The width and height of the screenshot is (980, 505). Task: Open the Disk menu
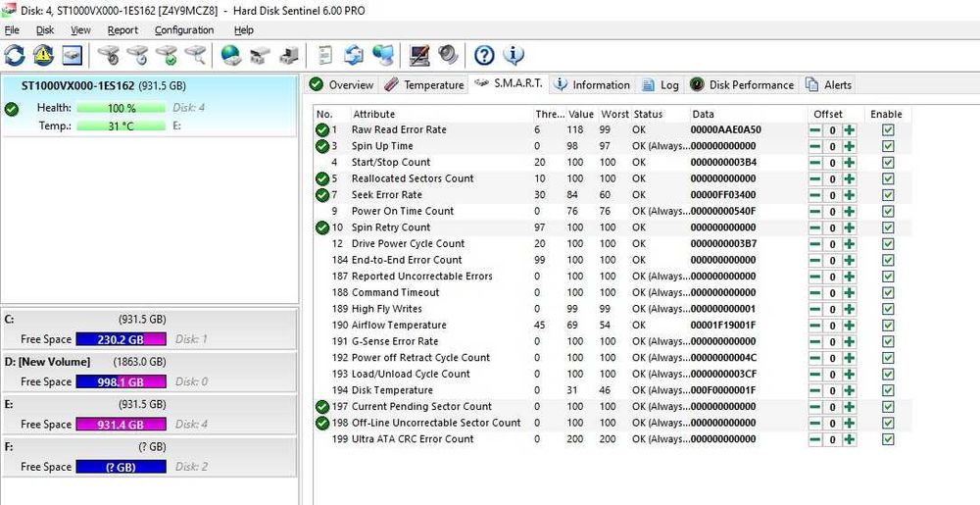[45, 30]
